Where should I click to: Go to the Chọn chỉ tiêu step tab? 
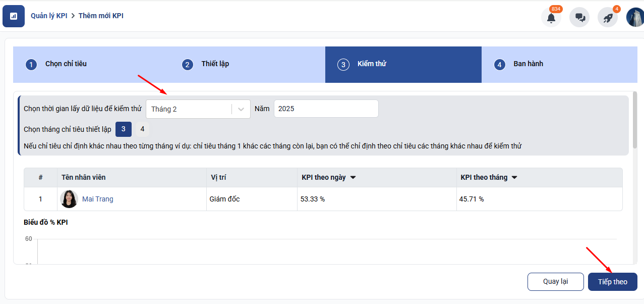click(66, 64)
